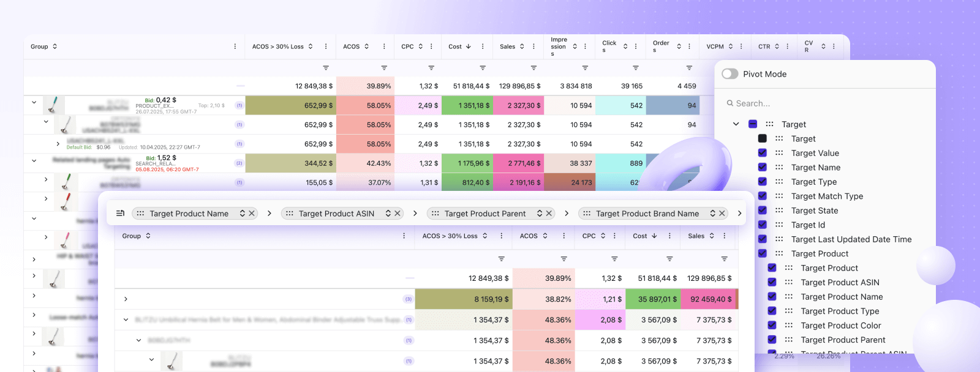Image resolution: width=980 pixels, height=372 pixels.
Task: Collapse the BLITZU Umbilical Hernia Belt row
Action: (126, 319)
